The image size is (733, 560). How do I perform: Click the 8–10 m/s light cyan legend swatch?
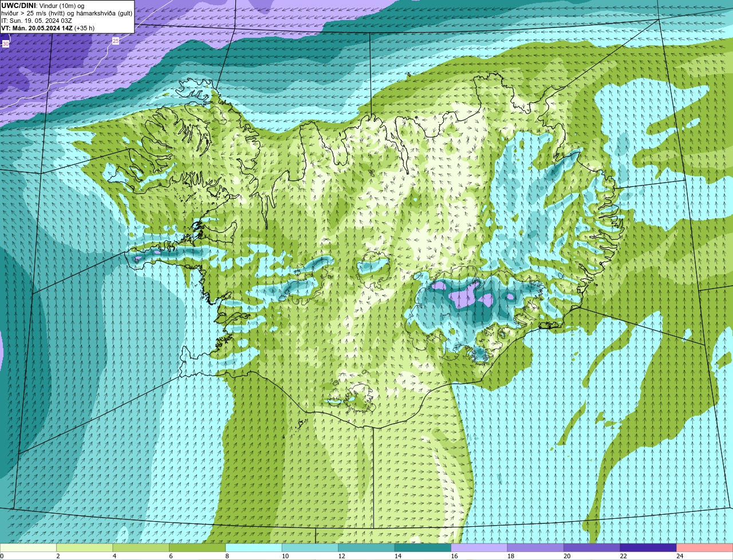(254, 548)
